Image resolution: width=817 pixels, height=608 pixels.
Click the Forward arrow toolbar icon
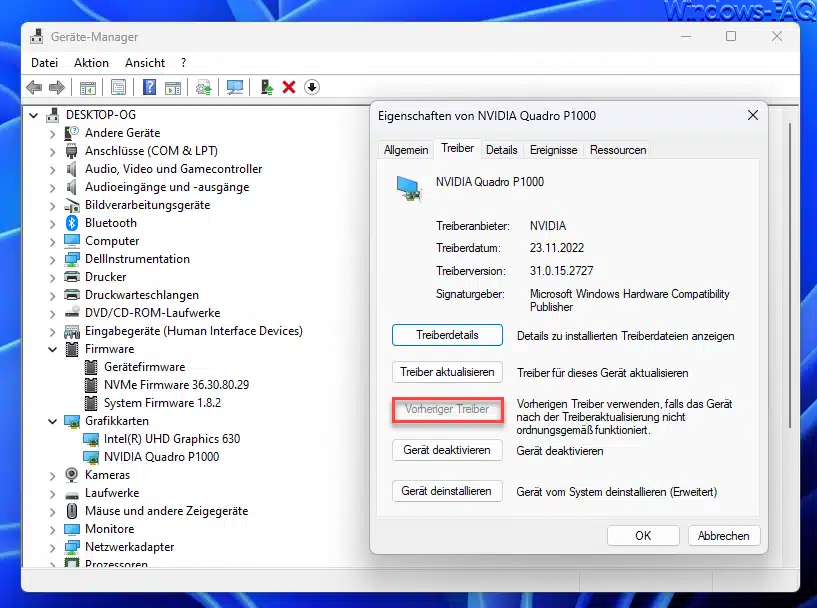click(57, 87)
